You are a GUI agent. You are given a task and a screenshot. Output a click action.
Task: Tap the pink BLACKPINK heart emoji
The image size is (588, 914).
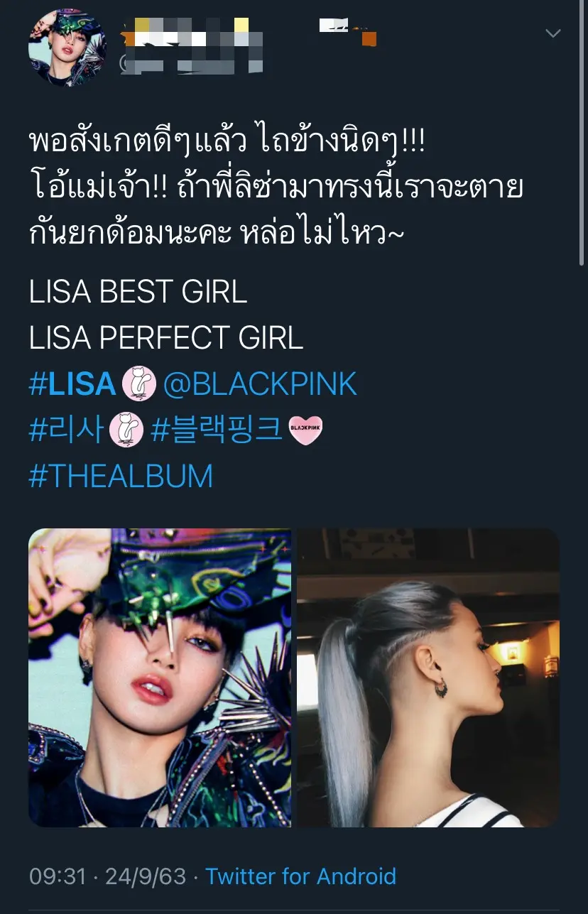click(306, 431)
